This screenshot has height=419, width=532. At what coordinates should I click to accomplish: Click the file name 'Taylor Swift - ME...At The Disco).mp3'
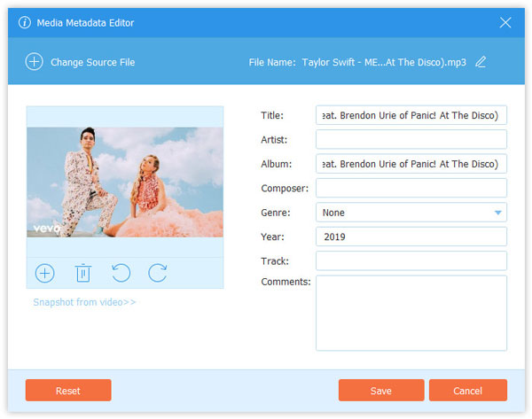click(384, 62)
